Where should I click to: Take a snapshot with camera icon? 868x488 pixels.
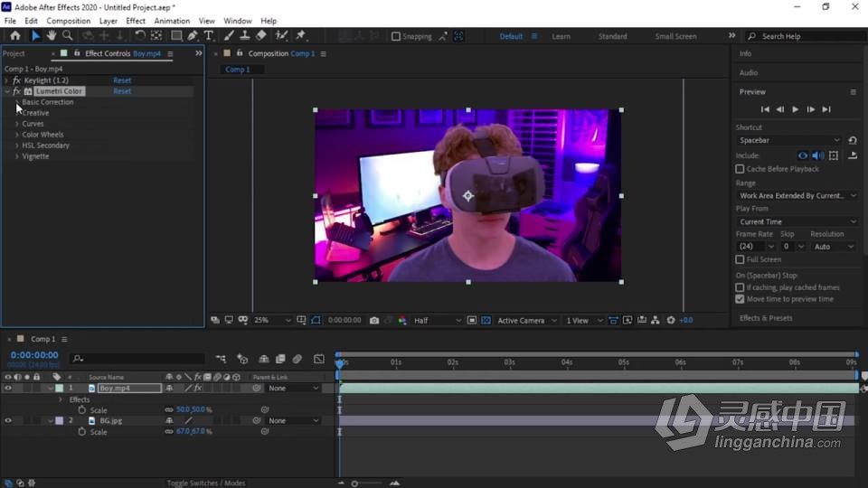(x=374, y=320)
